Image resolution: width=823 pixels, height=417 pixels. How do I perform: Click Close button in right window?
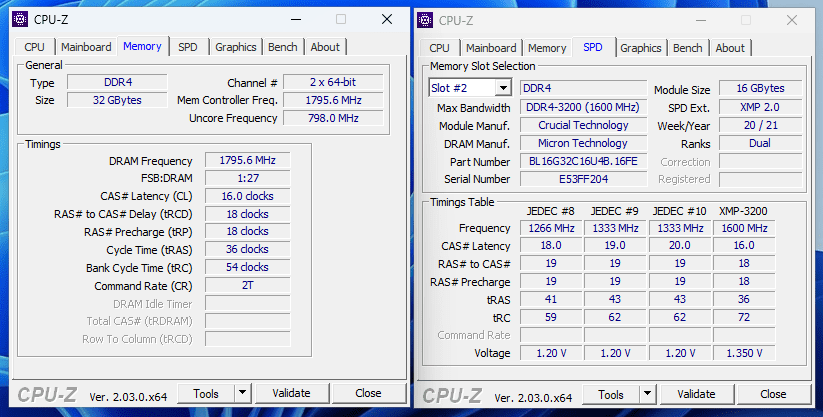pos(774,394)
